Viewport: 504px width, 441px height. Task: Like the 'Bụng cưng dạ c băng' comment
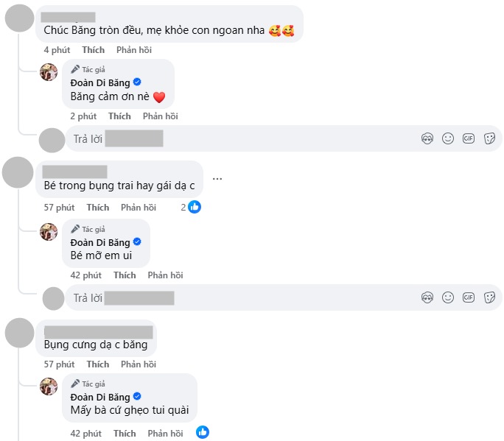(x=97, y=364)
